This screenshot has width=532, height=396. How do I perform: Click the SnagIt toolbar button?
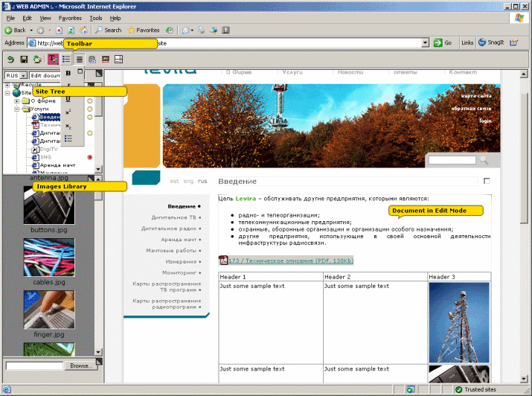pos(491,42)
